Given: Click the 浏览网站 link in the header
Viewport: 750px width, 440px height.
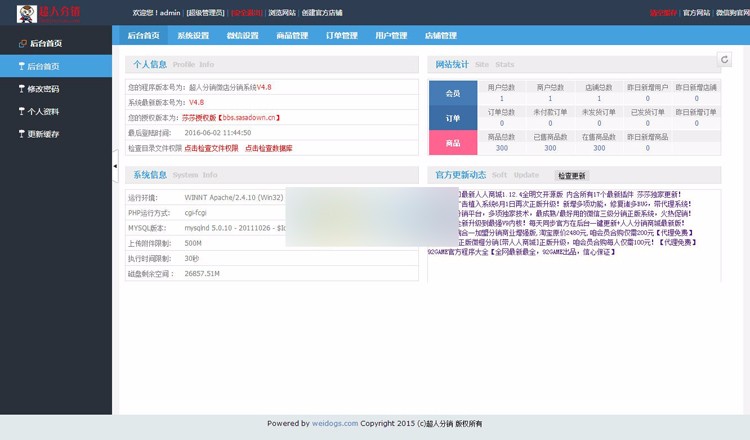Looking at the screenshot, I should coord(282,13).
